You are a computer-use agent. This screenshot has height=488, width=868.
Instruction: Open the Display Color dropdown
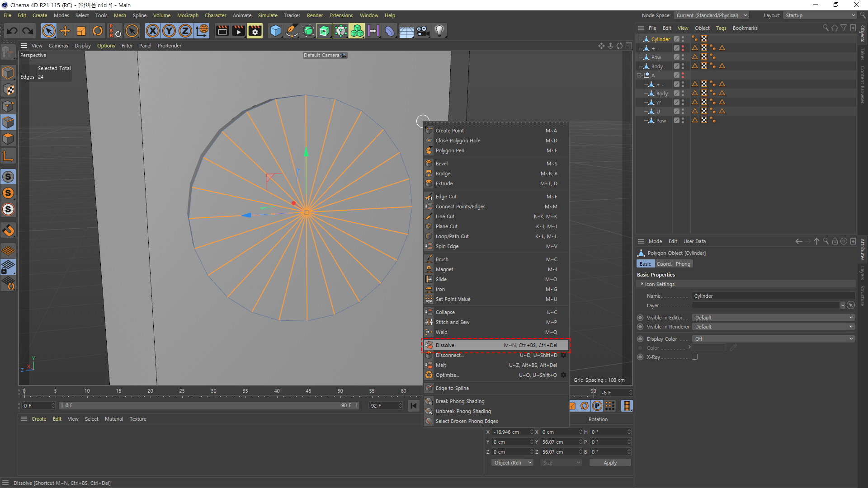(x=773, y=339)
